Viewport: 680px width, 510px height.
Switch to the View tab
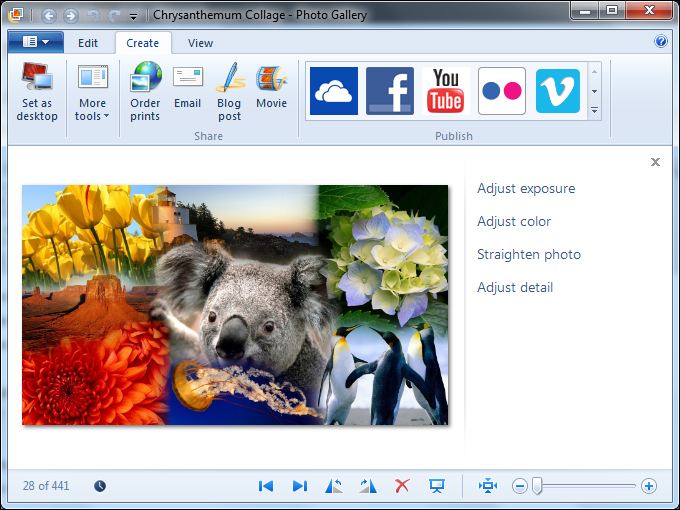[x=200, y=43]
